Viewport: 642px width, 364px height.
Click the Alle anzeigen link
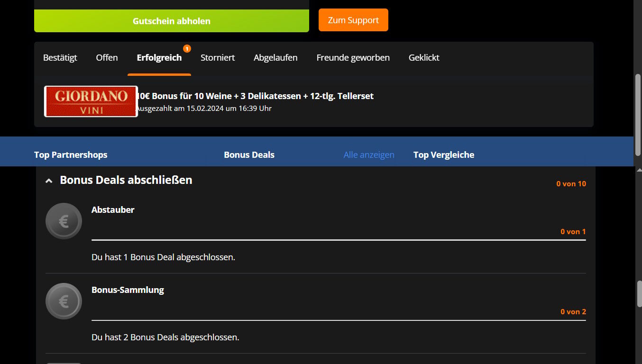click(369, 155)
